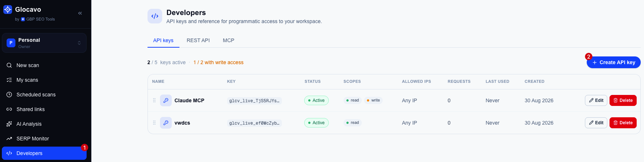Click the AI Analysis sparkle icon
This screenshot has width=644, height=162.
pos(9,124)
